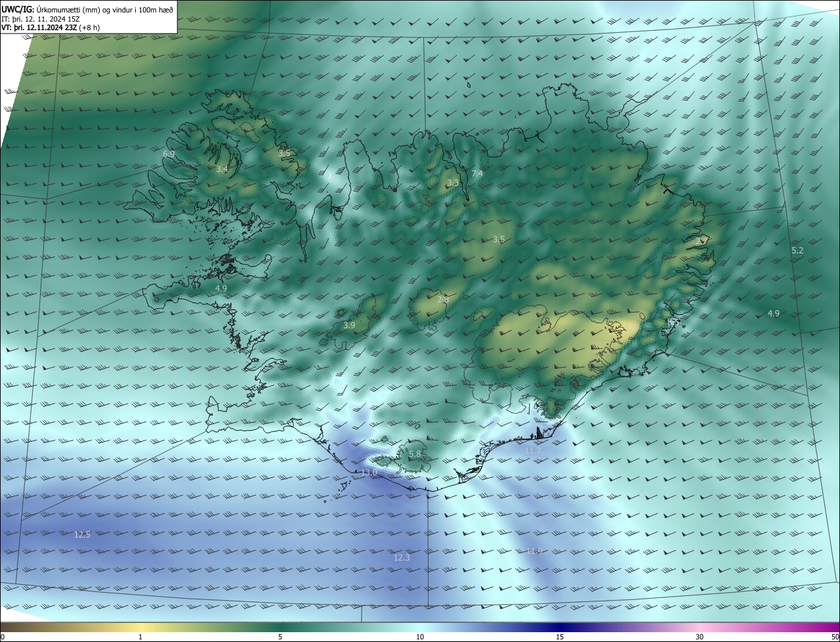
Task: Select the VT 23Z (+8 h) valid time line
Action: point(51,28)
